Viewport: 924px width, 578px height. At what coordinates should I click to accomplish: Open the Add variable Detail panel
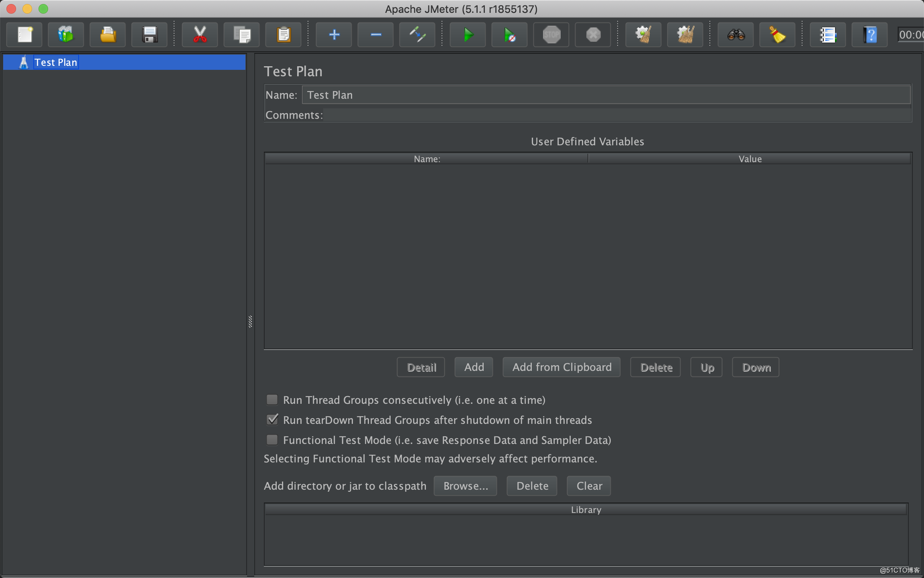pyautogui.click(x=421, y=367)
